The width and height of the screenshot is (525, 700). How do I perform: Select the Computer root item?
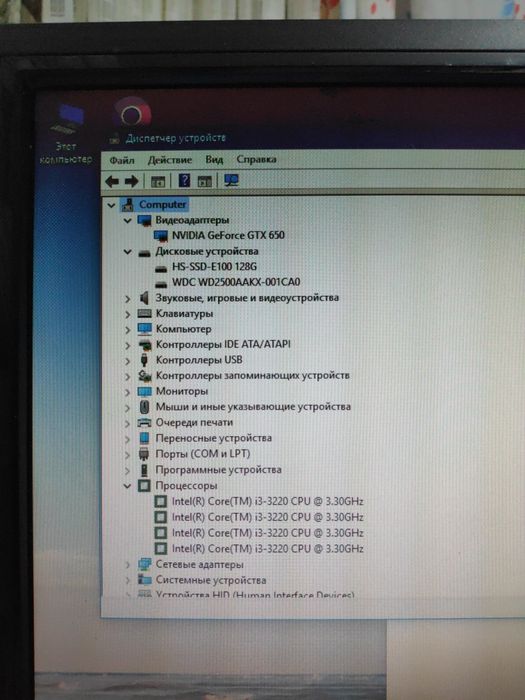tap(162, 205)
